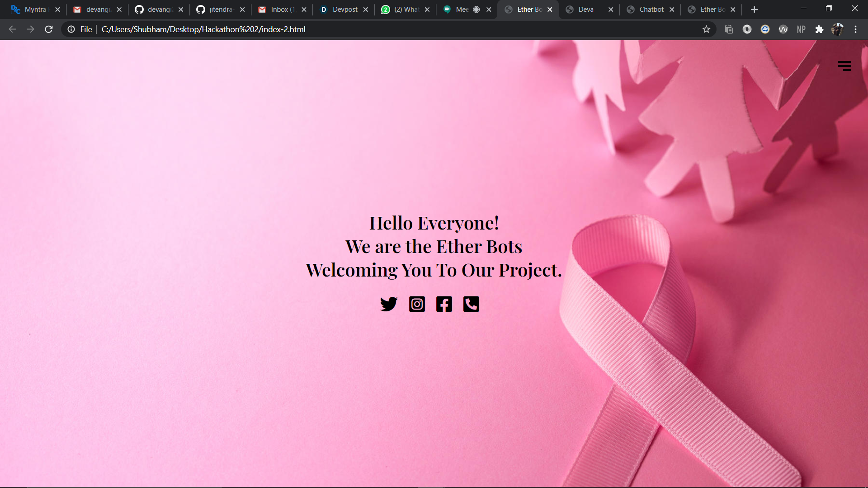Click the Chrome profile avatar
The height and width of the screenshot is (488, 868).
(x=837, y=29)
